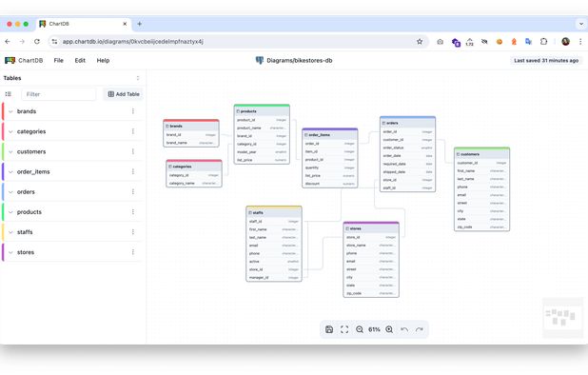
Task: Select the customers table name in sidebar
Action: pyautogui.click(x=31, y=152)
